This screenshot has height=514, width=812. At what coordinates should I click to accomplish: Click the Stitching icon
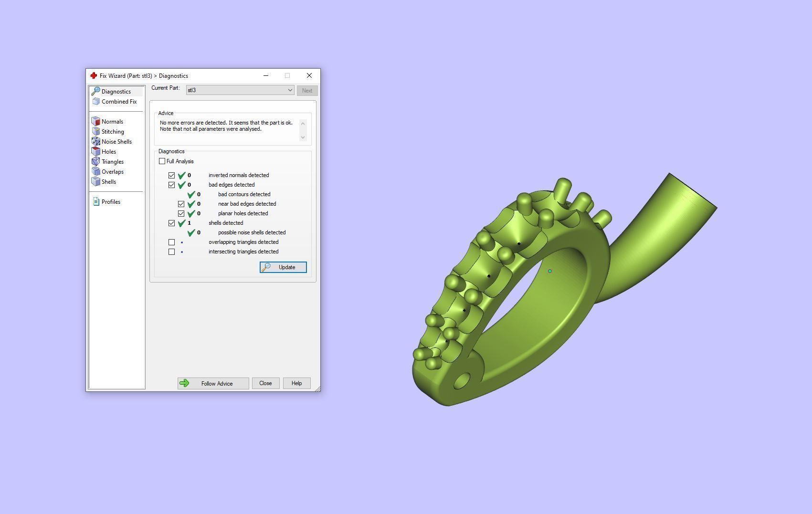(x=96, y=131)
